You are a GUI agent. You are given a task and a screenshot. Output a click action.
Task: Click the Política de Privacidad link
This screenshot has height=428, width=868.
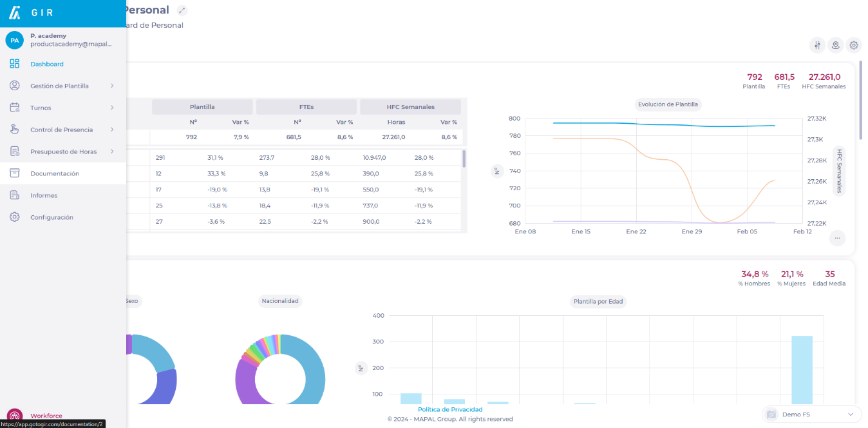tap(449, 409)
